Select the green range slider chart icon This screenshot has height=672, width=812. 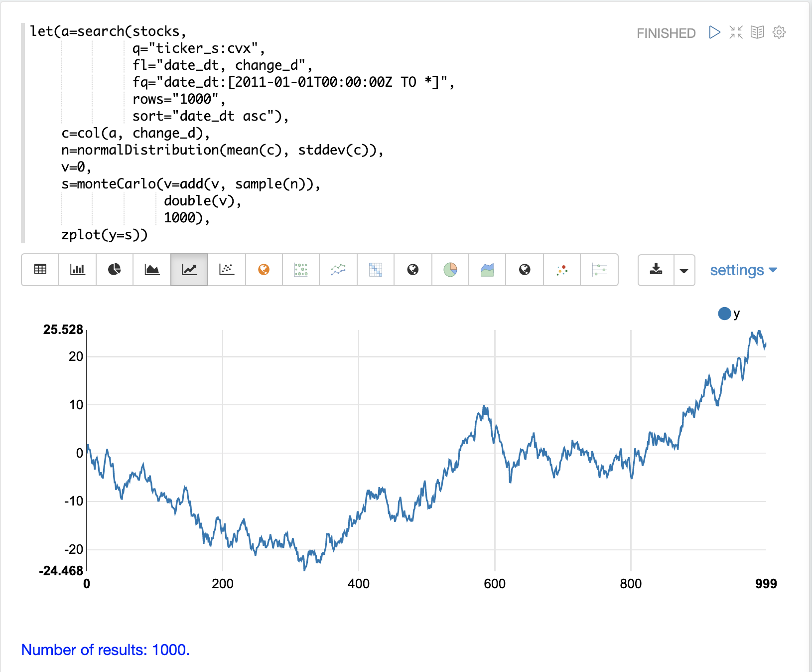coord(599,270)
